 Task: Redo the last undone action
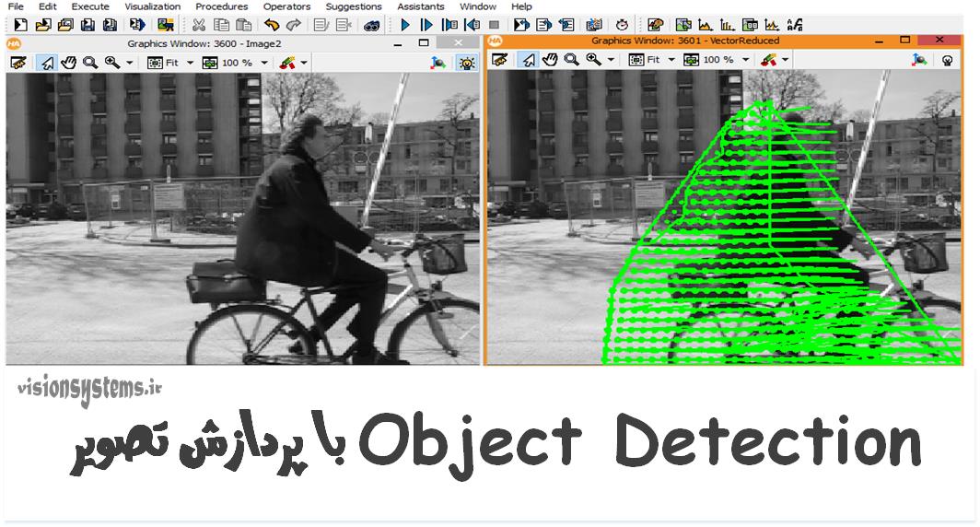[x=293, y=25]
